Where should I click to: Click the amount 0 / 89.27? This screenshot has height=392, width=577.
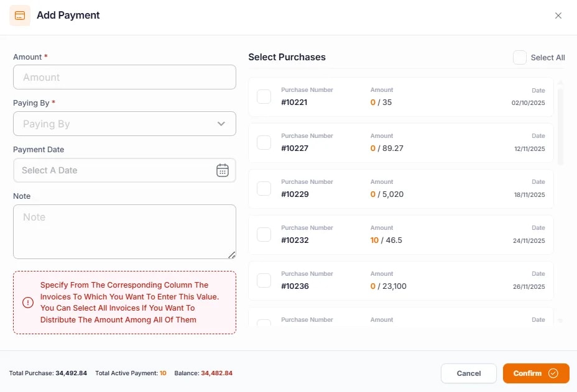(387, 148)
